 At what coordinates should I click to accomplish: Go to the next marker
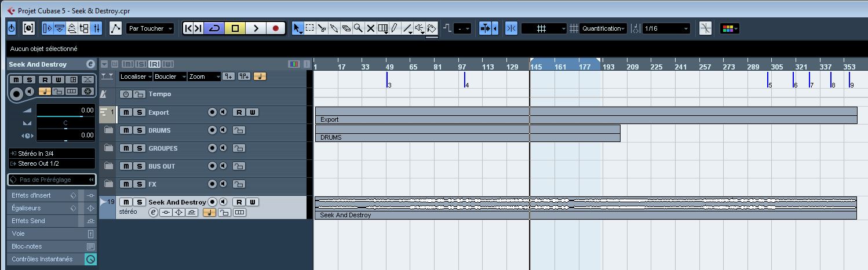pyautogui.click(x=199, y=28)
